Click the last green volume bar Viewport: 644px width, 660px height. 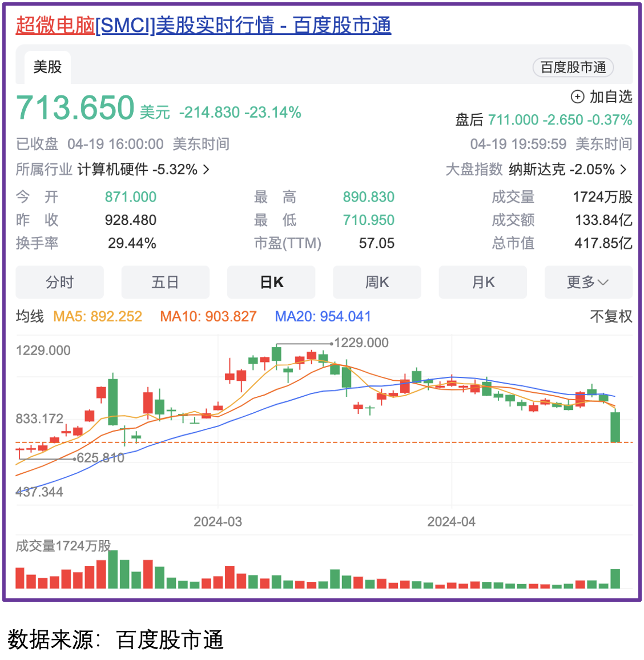(615, 579)
